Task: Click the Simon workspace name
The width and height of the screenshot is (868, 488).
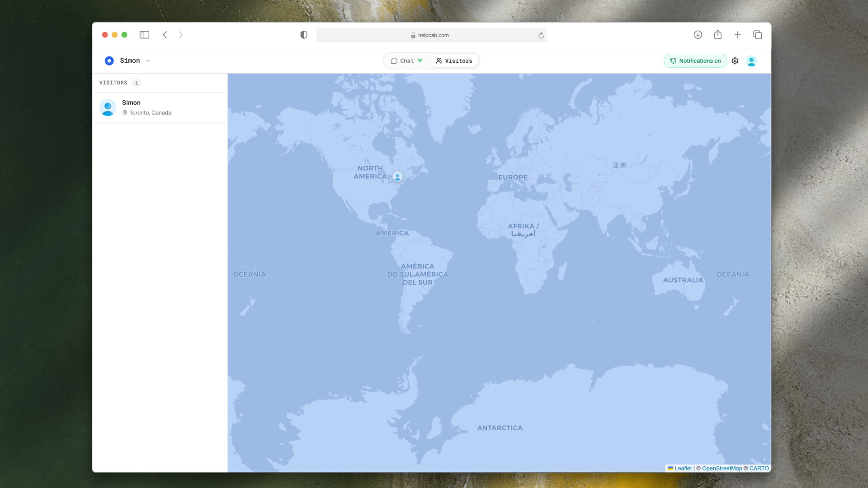Action: 130,61
